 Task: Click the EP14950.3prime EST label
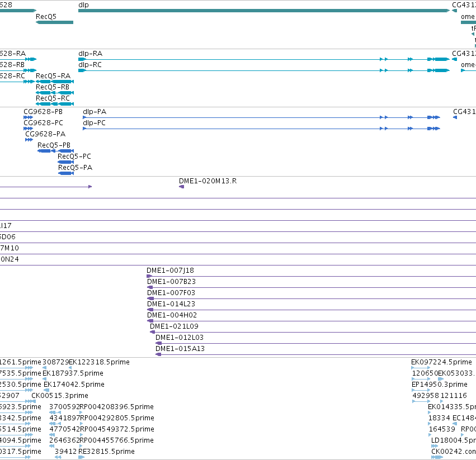[x=440, y=385]
